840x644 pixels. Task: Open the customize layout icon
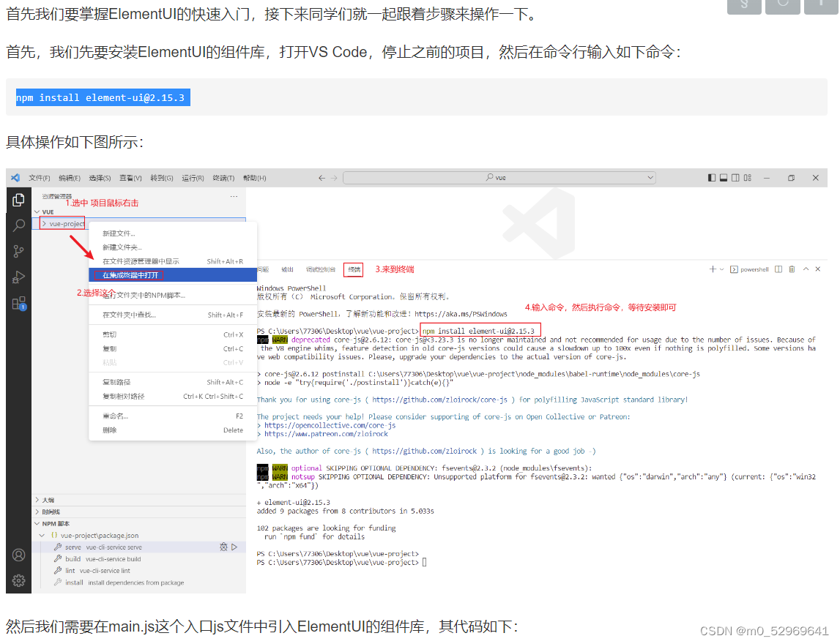tap(747, 178)
